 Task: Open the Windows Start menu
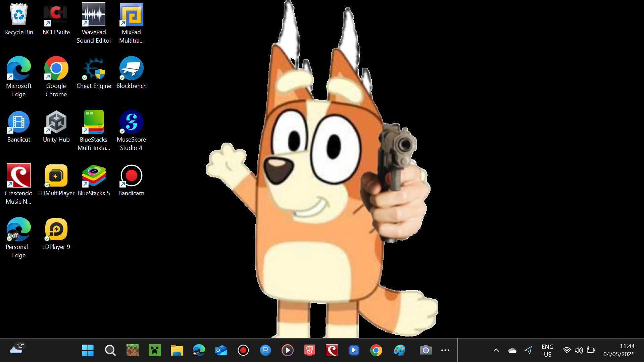point(88,350)
